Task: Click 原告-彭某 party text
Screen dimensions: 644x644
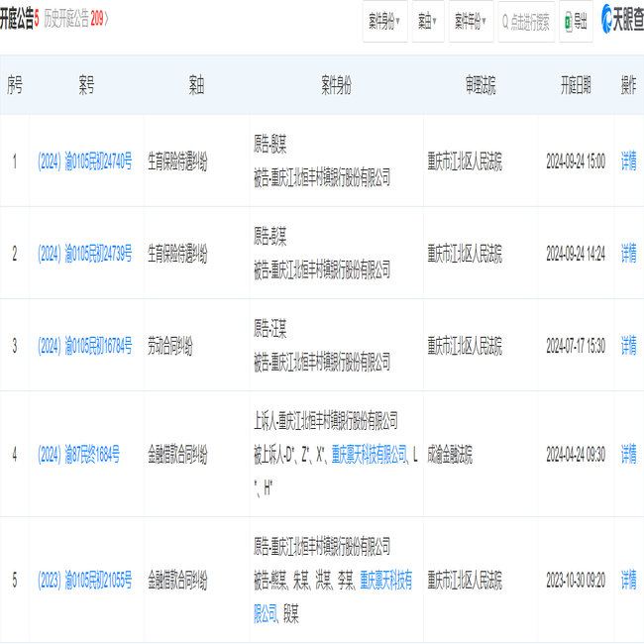Action: [269, 236]
